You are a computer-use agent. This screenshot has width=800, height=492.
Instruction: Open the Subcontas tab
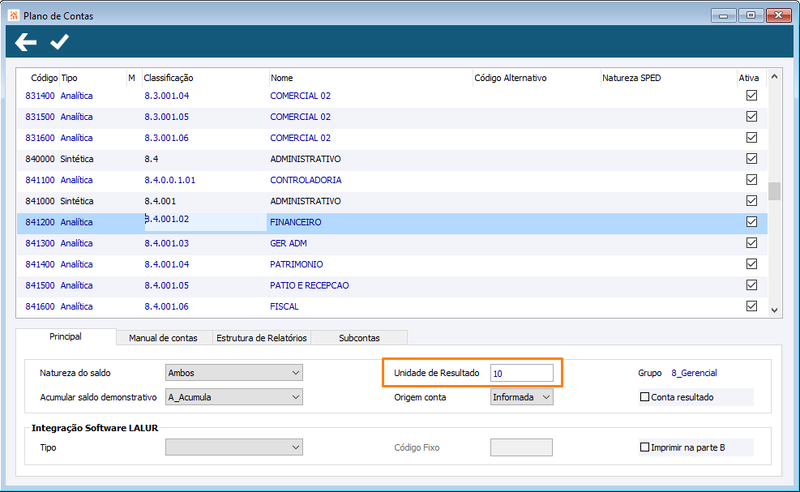point(359,338)
